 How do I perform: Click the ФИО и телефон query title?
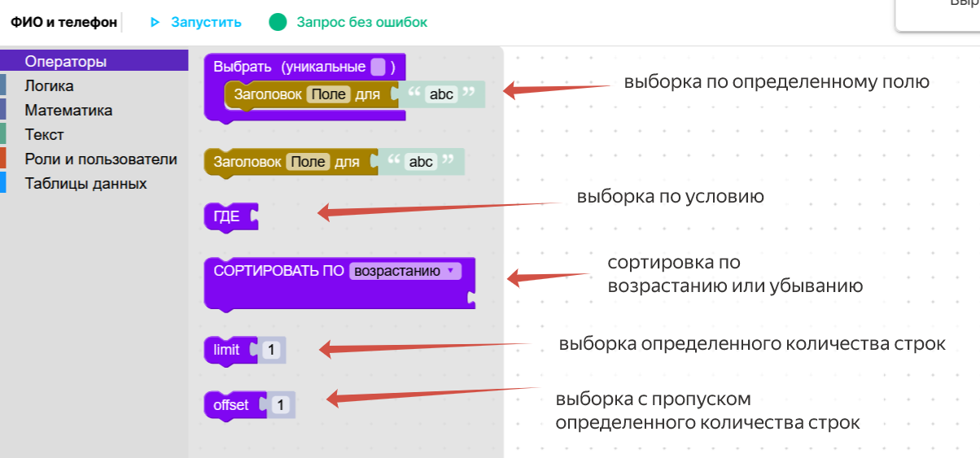tap(63, 23)
